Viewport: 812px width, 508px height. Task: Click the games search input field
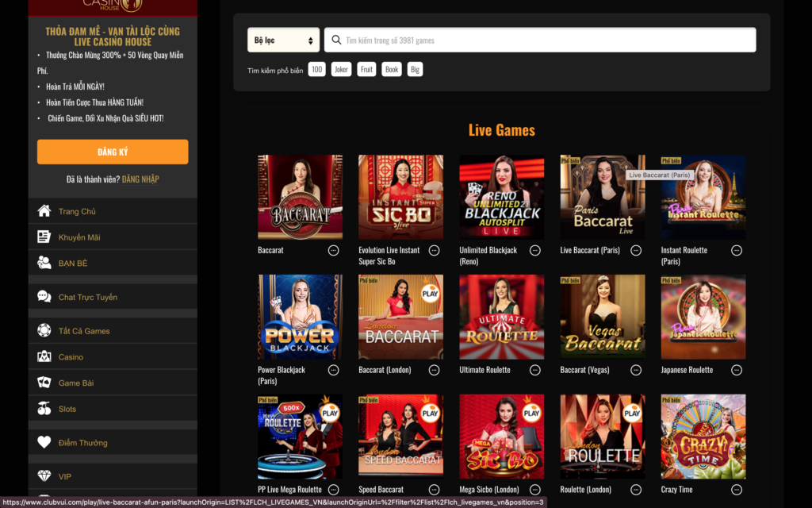coord(540,40)
